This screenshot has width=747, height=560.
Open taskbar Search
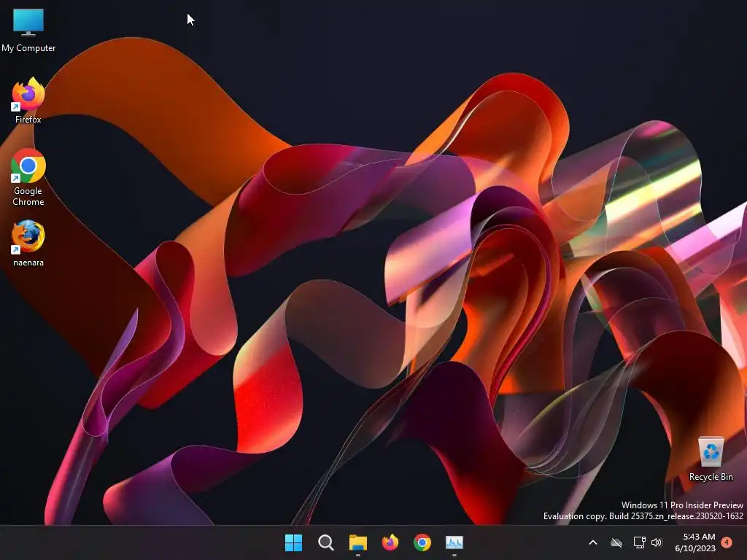pyautogui.click(x=326, y=542)
